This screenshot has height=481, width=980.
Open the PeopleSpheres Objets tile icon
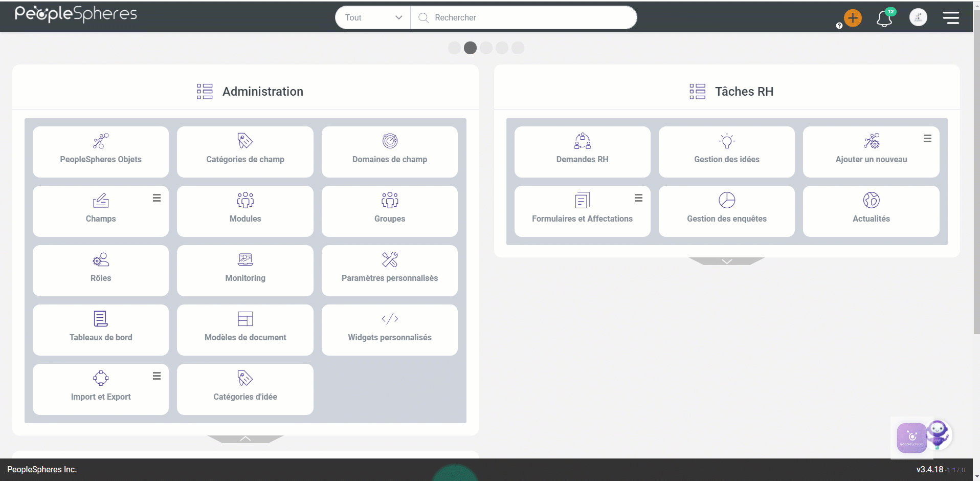coord(101,141)
